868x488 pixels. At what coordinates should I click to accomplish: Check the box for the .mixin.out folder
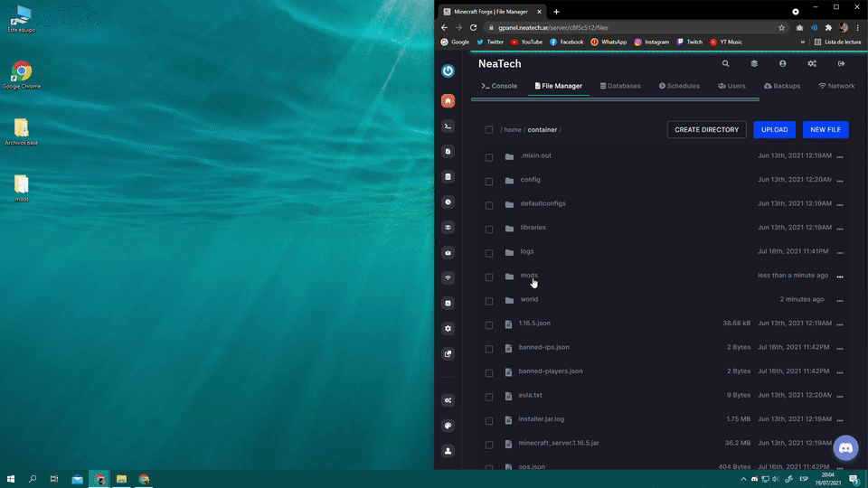tap(489, 157)
